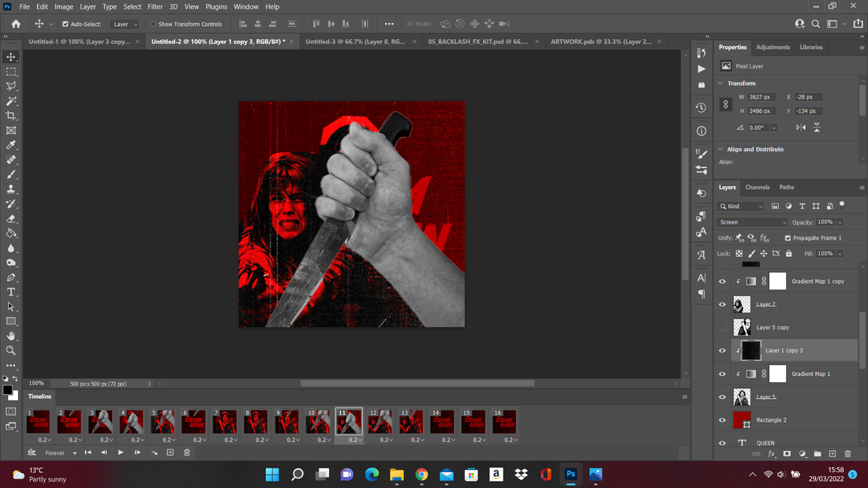The image size is (868, 488).
Task: Select the Rectangular Marquee tool
Action: click(11, 72)
